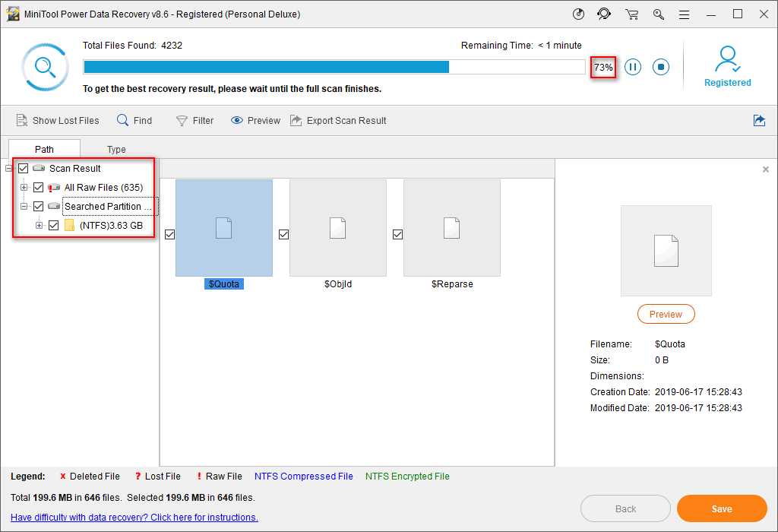Viewport: 778px width, 532px height.
Task: Click the $ObjId file name
Action: coord(338,284)
